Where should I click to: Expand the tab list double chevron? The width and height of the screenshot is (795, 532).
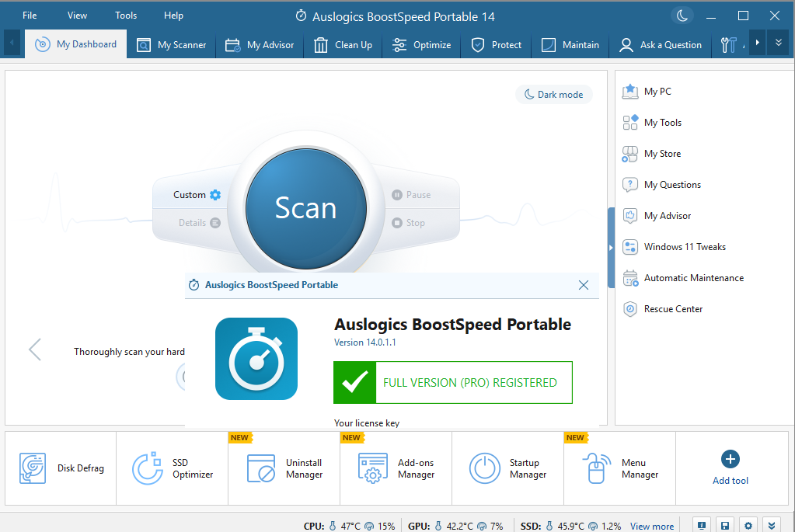(778, 43)
